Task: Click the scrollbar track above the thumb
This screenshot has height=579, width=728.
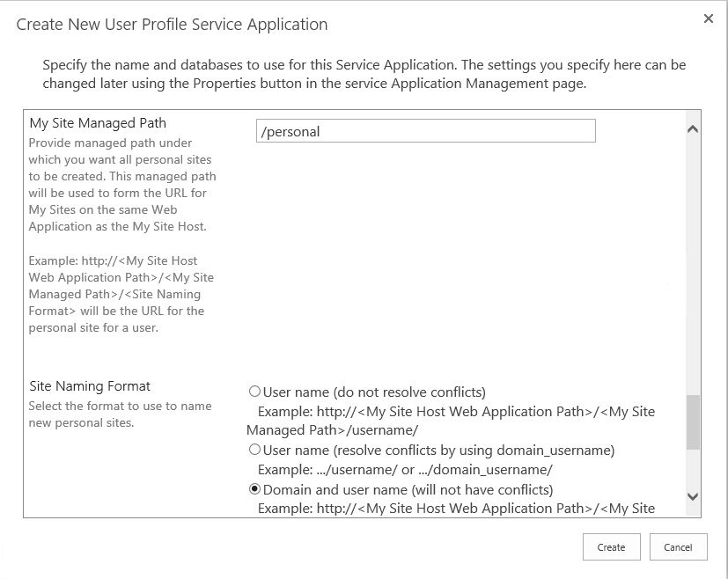Action: [692, 264]
